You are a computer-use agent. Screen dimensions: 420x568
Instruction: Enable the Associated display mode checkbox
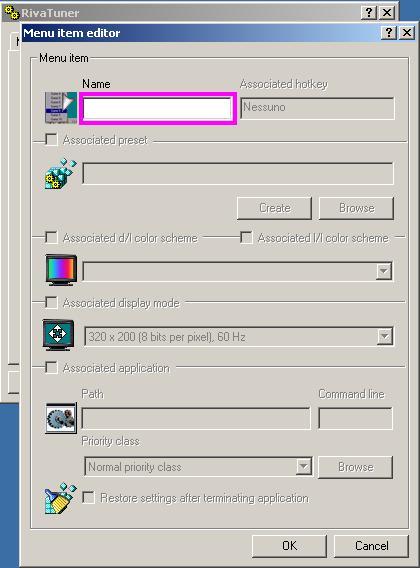[x=51, y=302]
